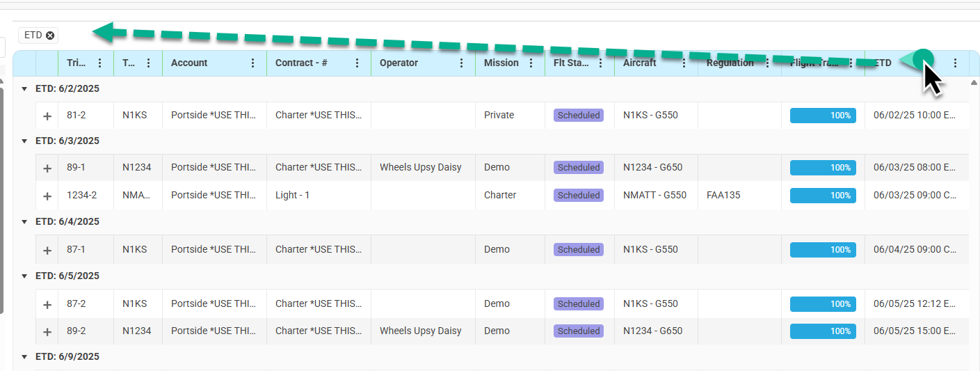Click the 100% progress bar for trip 87-1

tap(823, 250)
